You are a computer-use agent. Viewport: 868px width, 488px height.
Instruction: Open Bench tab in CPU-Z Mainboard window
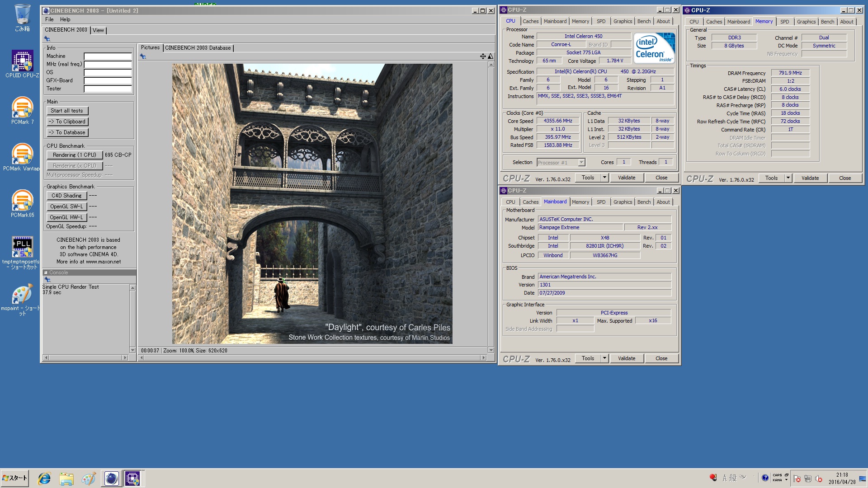click(644, 202)
